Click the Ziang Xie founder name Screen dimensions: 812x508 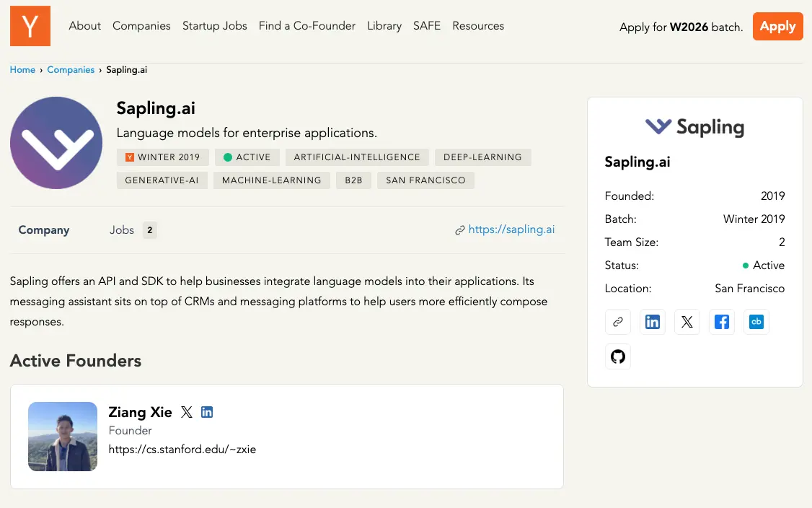141,412
